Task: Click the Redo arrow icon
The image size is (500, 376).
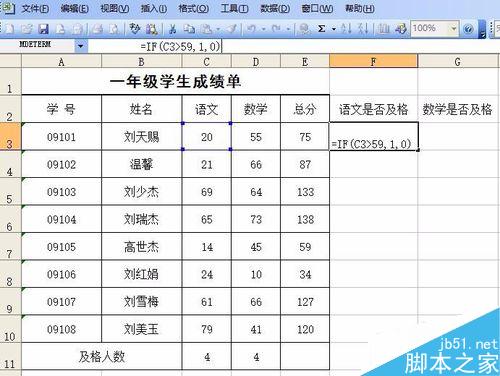Action: (x=276, y=29)
